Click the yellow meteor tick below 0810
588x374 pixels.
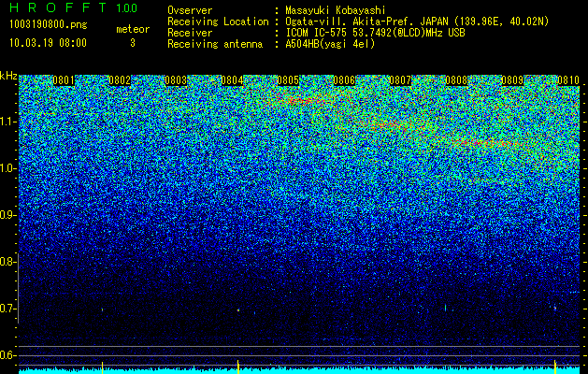pos(555,367)
